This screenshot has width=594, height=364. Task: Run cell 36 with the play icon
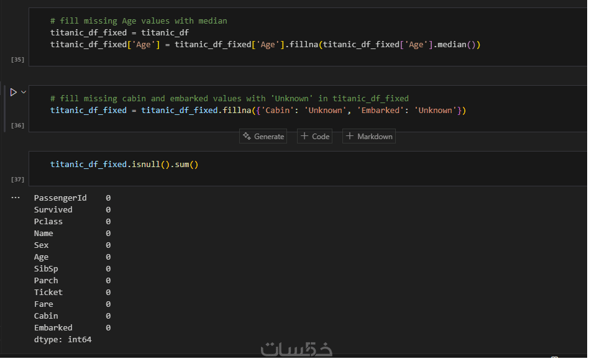[x=13, y=93]
